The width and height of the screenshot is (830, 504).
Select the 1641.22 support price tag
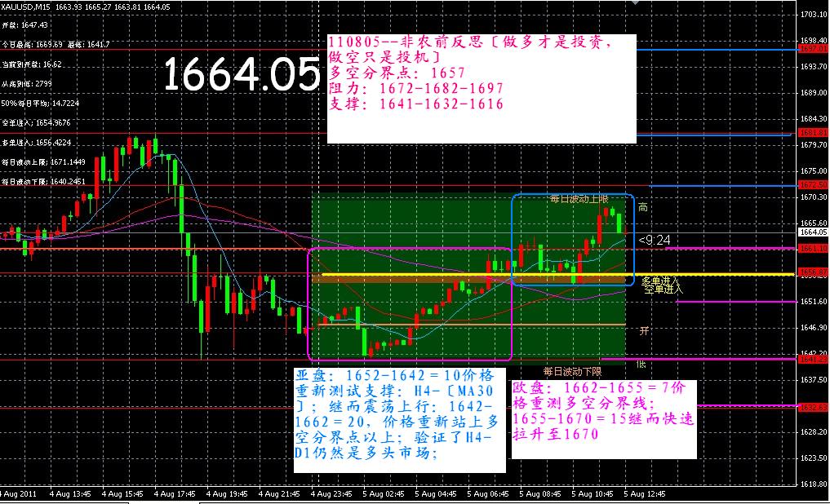click(x=814, y=359)
